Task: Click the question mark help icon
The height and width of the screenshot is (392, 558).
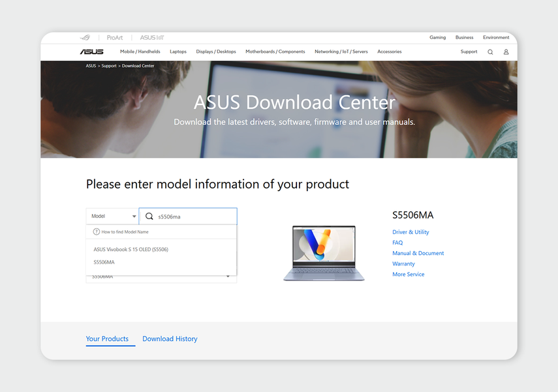Action: click(96, 232)
